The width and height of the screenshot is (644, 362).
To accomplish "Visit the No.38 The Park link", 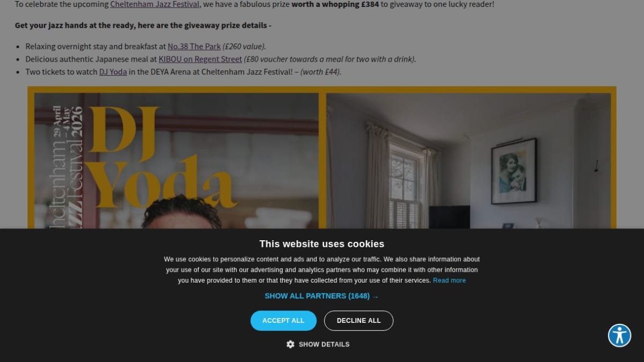I will pyautogui.click(x=194, y=47).
